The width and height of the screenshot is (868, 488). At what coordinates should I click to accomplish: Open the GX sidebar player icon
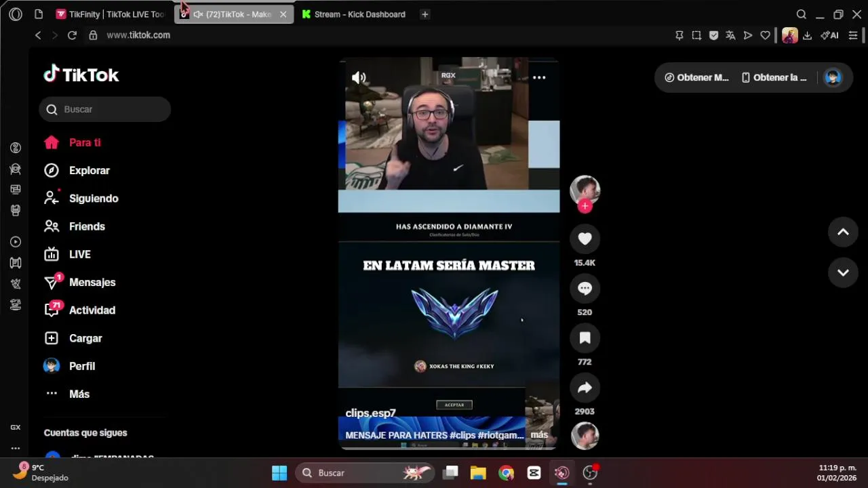(x=16, y=242)
